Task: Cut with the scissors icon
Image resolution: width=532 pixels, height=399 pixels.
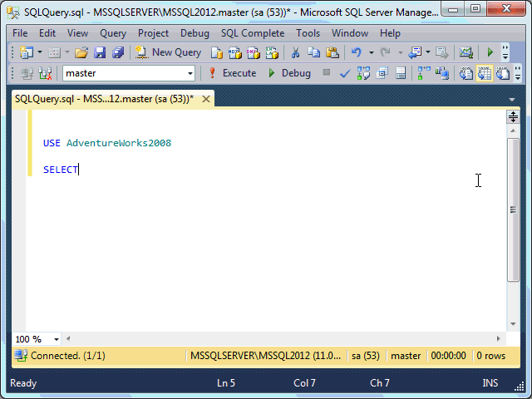Action: pos(295,52)
